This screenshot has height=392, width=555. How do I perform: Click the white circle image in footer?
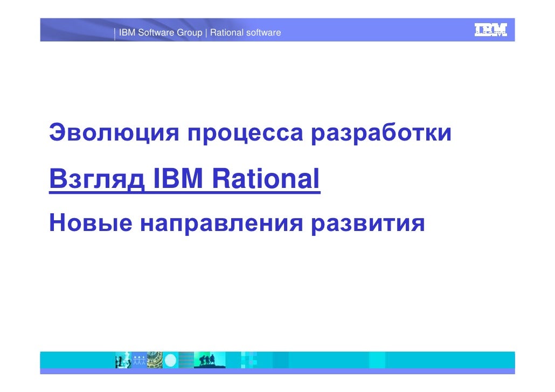(171, 360)
